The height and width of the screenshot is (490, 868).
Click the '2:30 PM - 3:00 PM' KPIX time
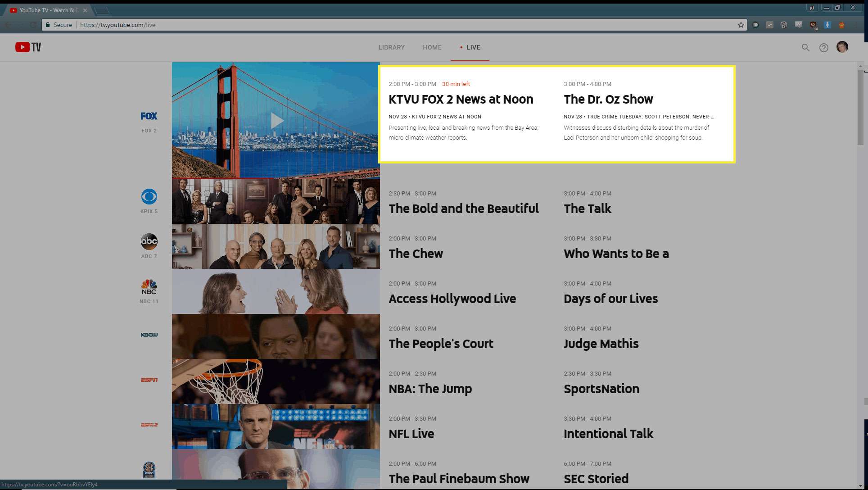[x=412, y=194]
